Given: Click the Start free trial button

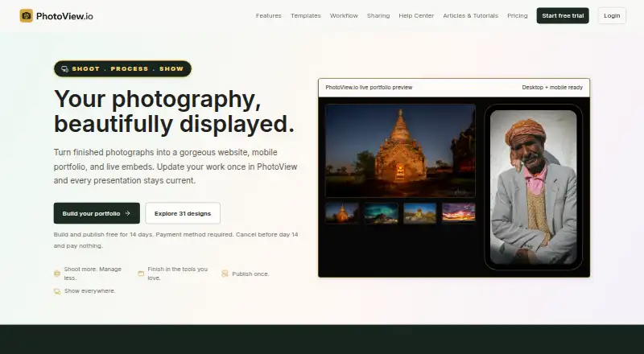Looking at the screenshot, I should tap(563, 15).
